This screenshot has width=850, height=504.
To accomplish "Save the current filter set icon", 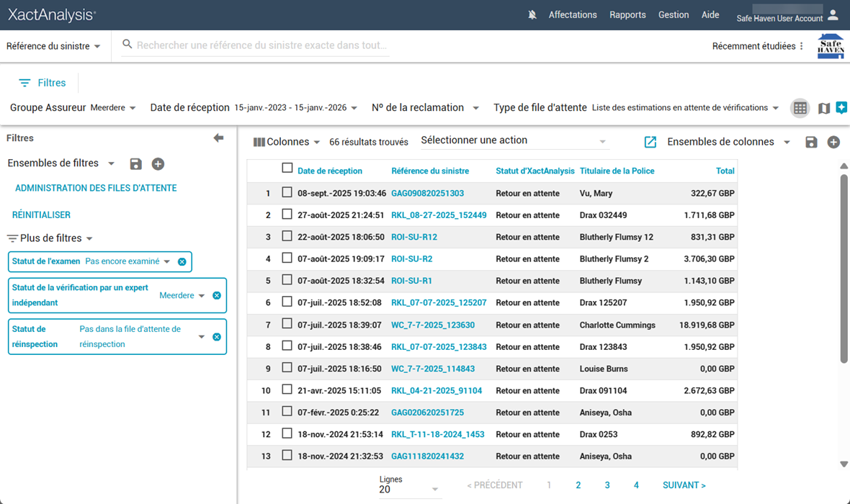I will coord(135,164).
